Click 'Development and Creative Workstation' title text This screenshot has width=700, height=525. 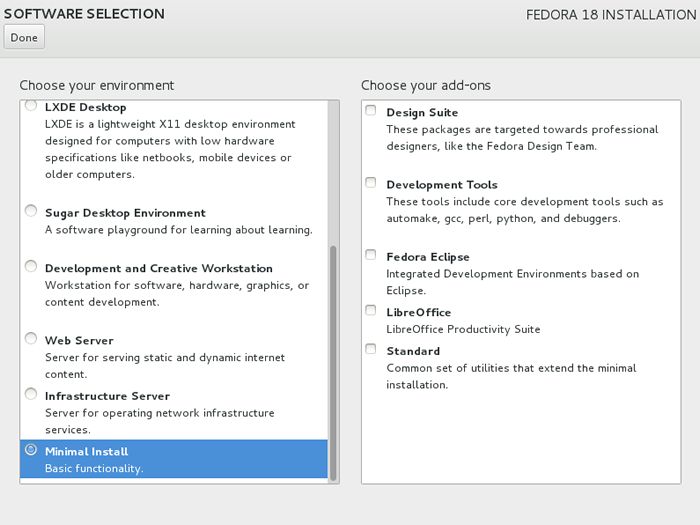[x=159, y=269]
